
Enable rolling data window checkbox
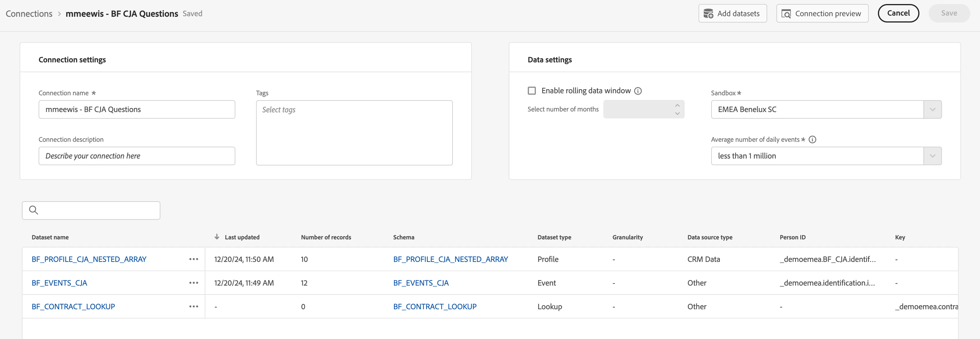click(532, 91)
